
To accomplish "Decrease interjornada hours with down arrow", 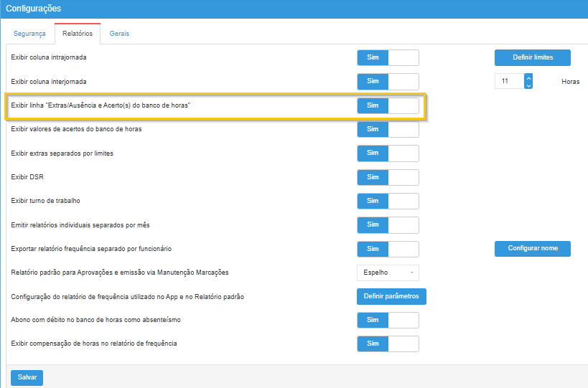I will 528,85.
